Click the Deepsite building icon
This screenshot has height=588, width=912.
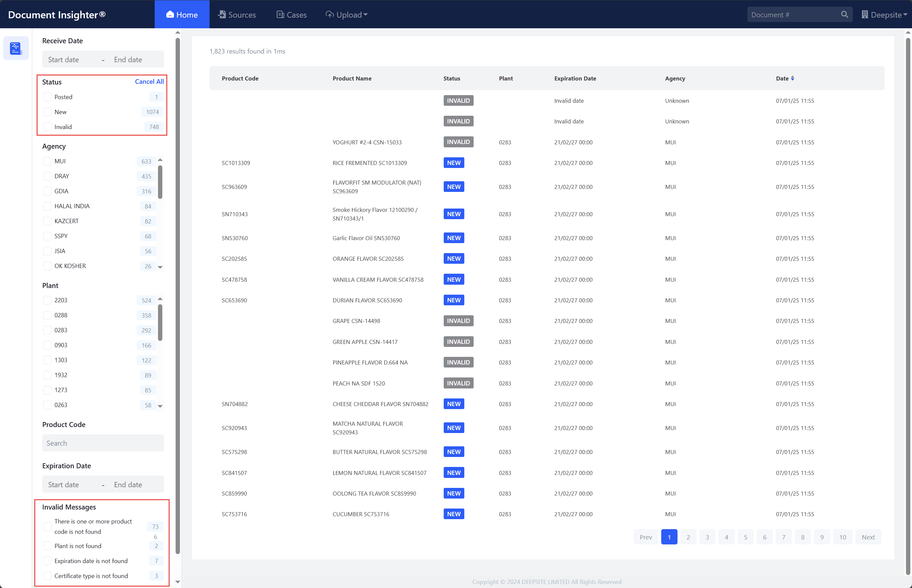point(865,15)
